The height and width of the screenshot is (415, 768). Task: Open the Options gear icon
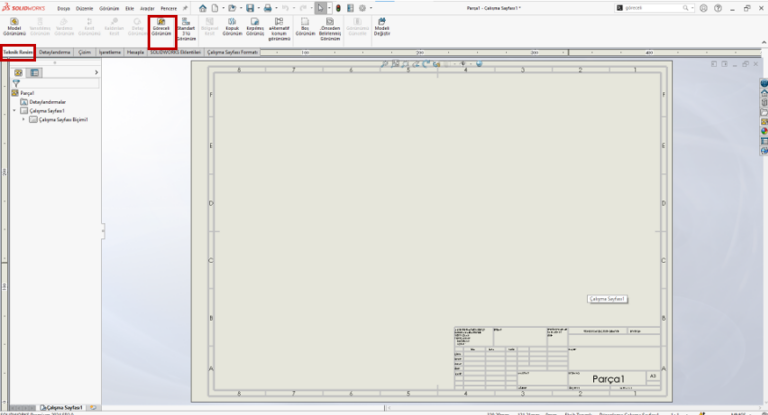click(x=362, y=8)
